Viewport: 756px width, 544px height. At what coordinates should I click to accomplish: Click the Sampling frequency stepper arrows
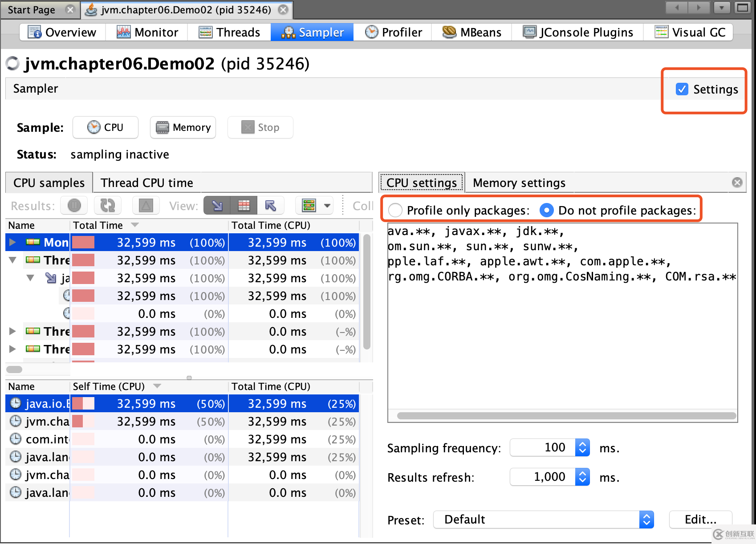pyautogui.click(x=582, y=447)
